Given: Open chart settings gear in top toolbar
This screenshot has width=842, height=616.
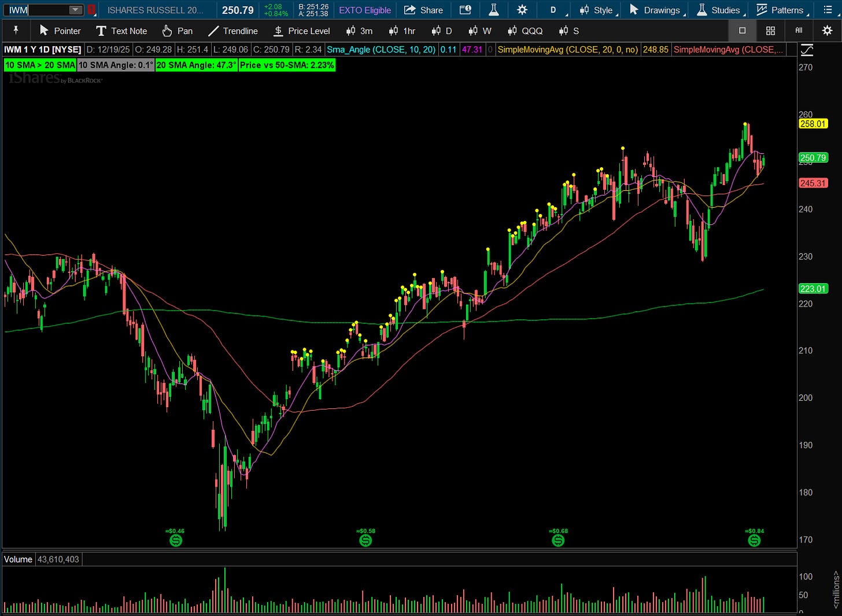Looking at the screenshot, I should point(522,10).
